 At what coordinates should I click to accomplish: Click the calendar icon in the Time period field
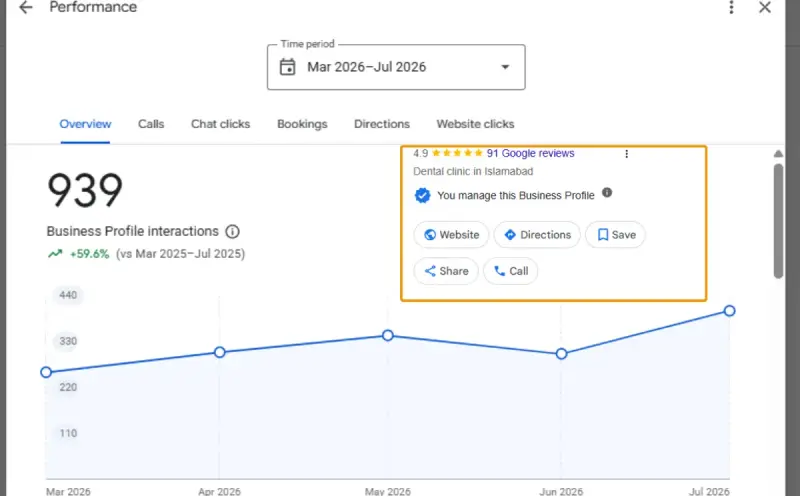tap(287, 67)
